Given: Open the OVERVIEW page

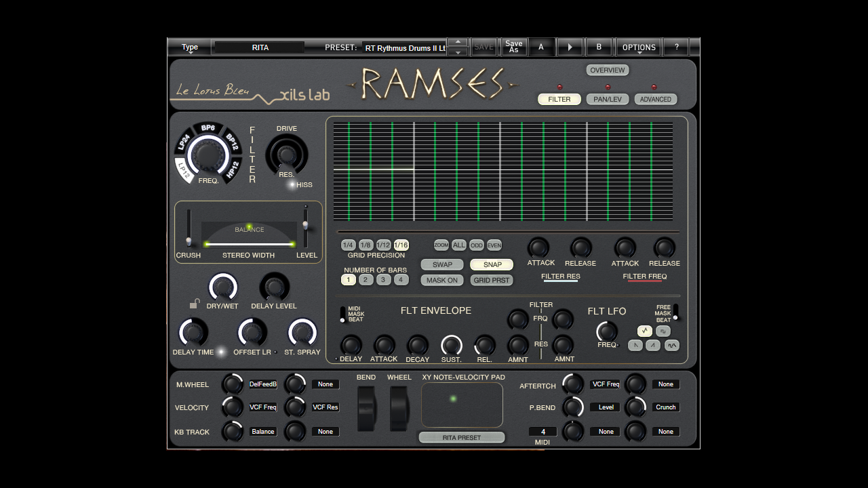Looking at the screenshot, I should click(x=608, y=70).
